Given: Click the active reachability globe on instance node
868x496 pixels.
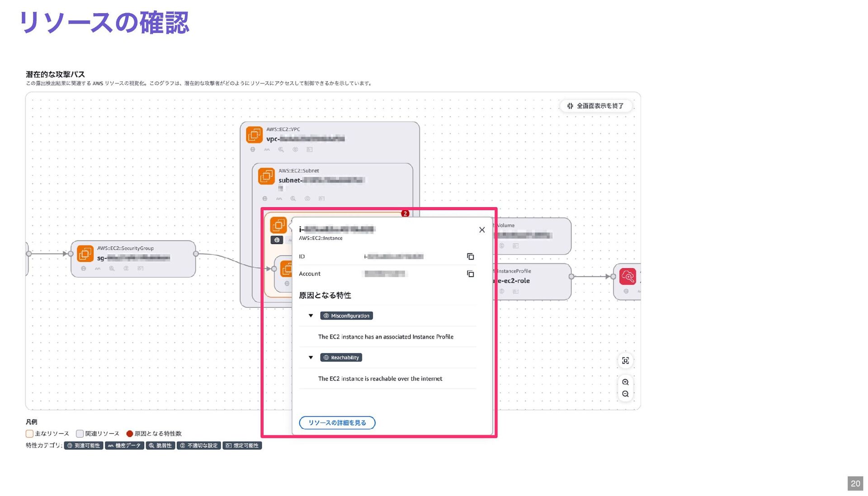Looking at the screenshot, I should pyautogui.click(x=277, y=240).
